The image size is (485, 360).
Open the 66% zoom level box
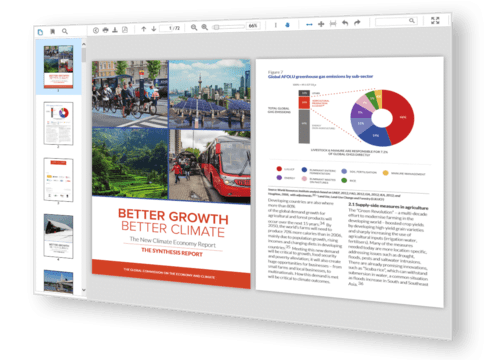253,25
